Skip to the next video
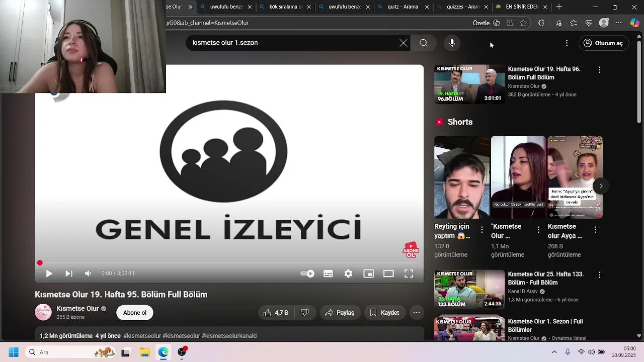This screenshot has width=644, height=362. [x=69, y=274]
